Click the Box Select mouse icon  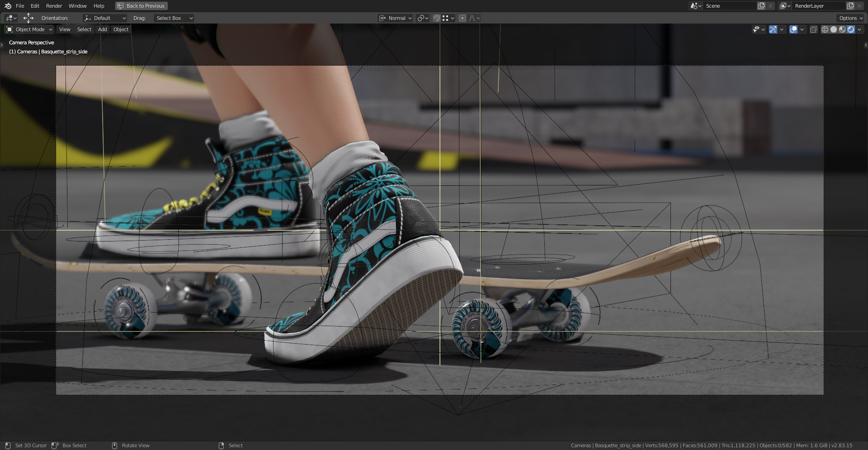pyautogui.click(x=55, y=445)
